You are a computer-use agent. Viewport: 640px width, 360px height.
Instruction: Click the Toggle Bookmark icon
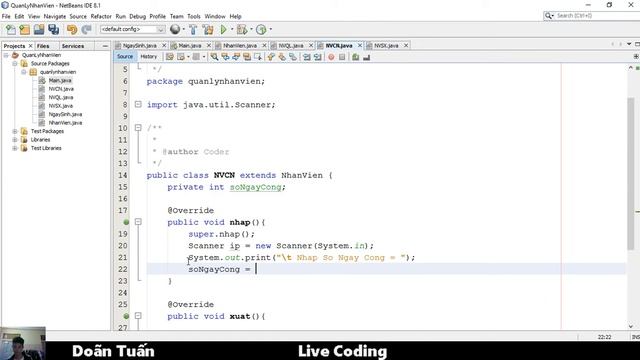[293, 57]
